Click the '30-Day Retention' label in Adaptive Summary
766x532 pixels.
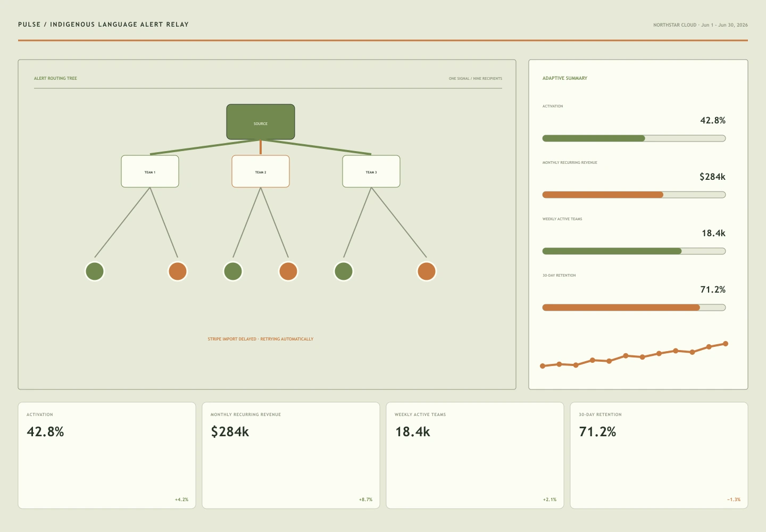(559, 276)
